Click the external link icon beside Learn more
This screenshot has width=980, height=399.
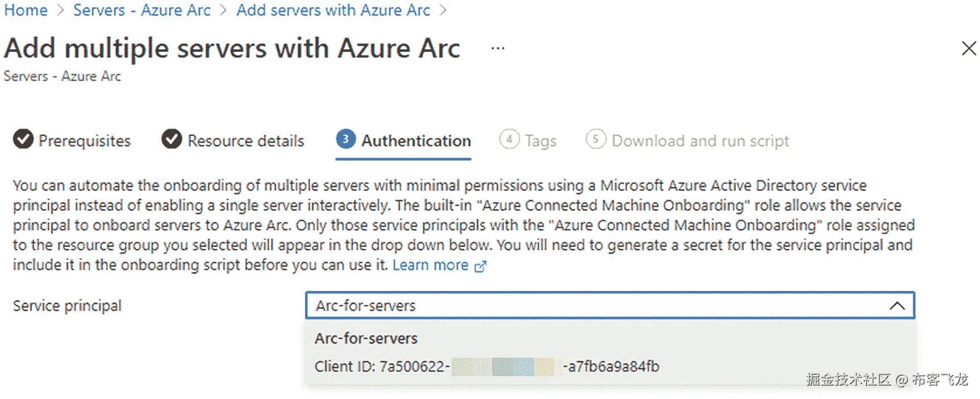(481, 266)
